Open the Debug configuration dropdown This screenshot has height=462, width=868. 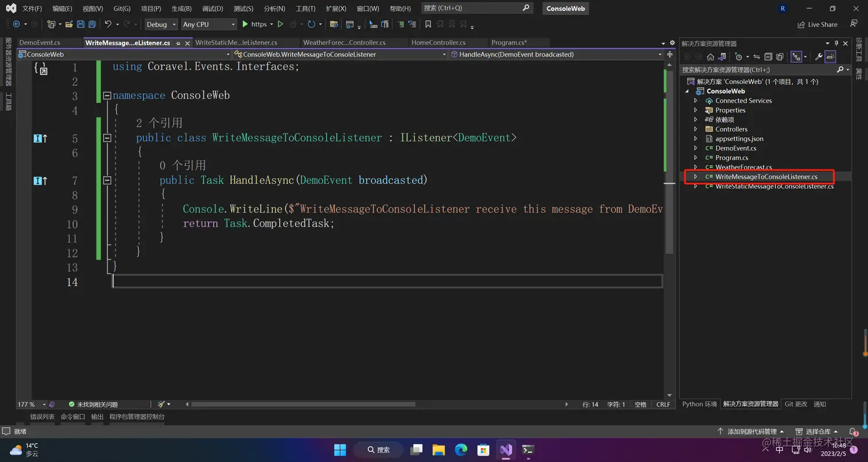(161, 24)
